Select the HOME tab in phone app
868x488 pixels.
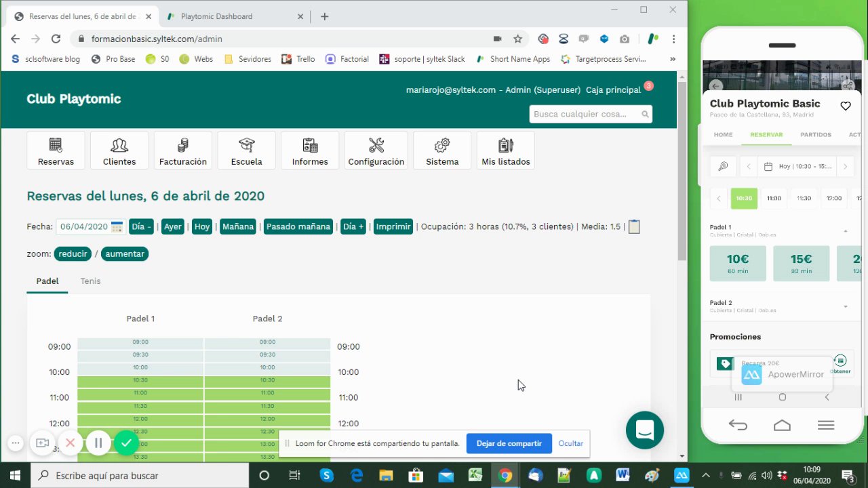[723, 135]
